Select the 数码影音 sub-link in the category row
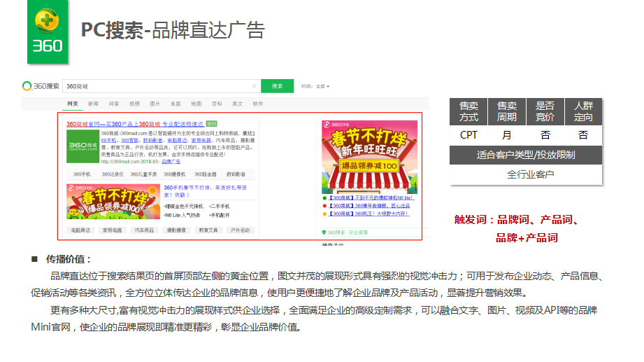 236,174
